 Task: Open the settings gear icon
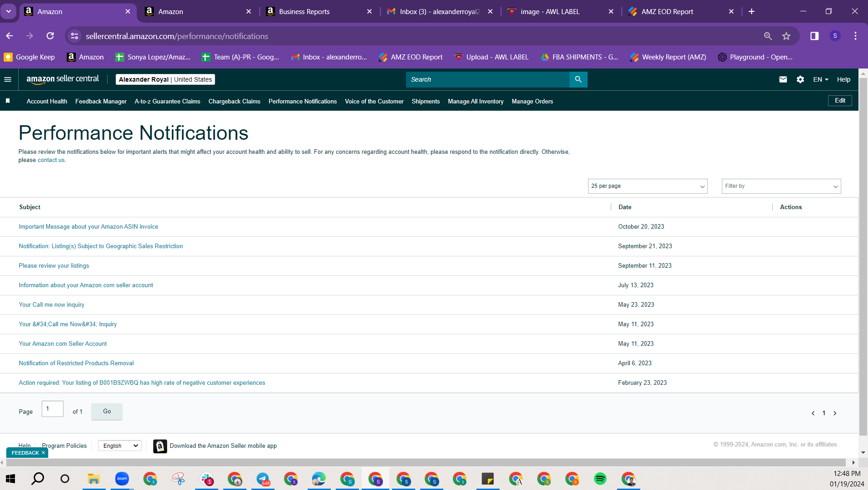coord(800,79)
